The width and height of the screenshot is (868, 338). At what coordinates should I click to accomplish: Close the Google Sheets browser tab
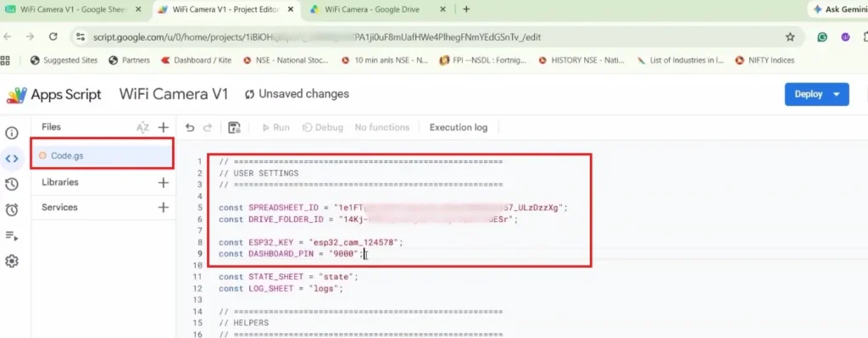(138, 9)
